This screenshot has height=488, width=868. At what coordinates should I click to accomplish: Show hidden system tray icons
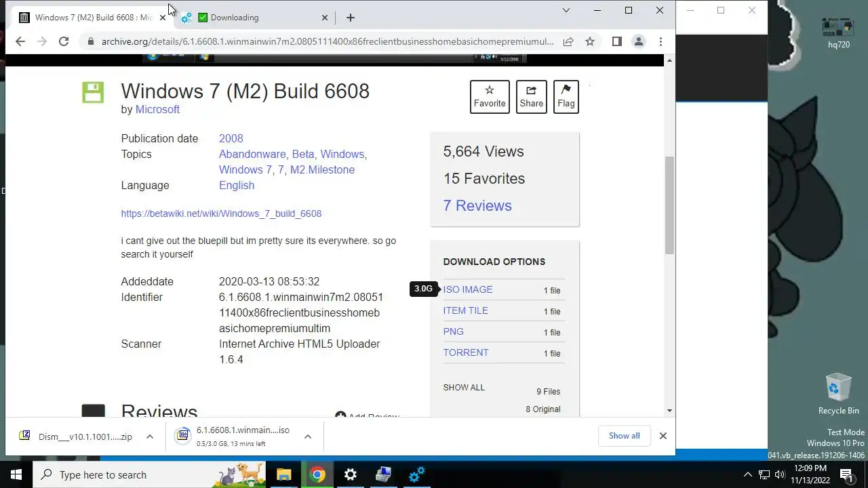(748, 474)
